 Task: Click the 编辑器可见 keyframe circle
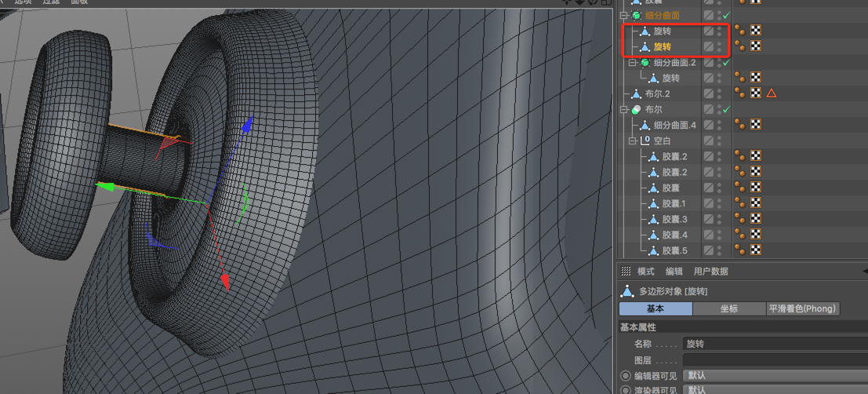pos(626,376)
